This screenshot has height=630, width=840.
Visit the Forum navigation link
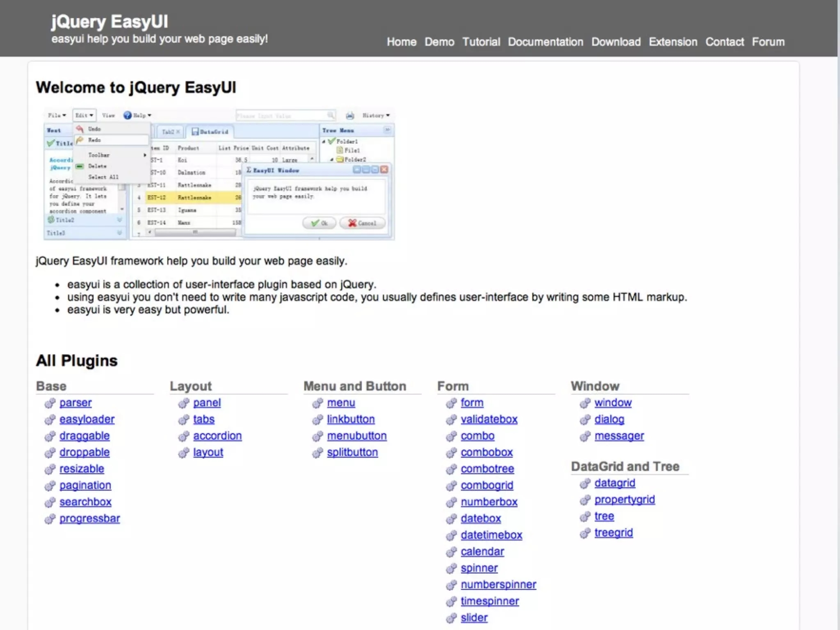(x=768, y=42)
